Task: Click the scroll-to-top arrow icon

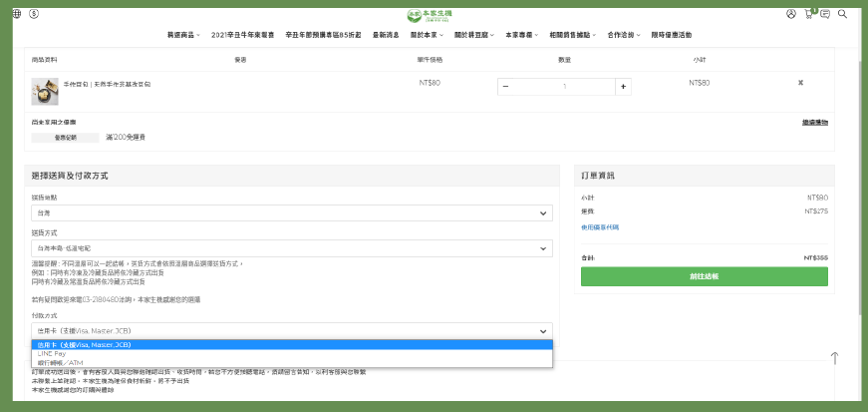Action: [x=834, y=358]
